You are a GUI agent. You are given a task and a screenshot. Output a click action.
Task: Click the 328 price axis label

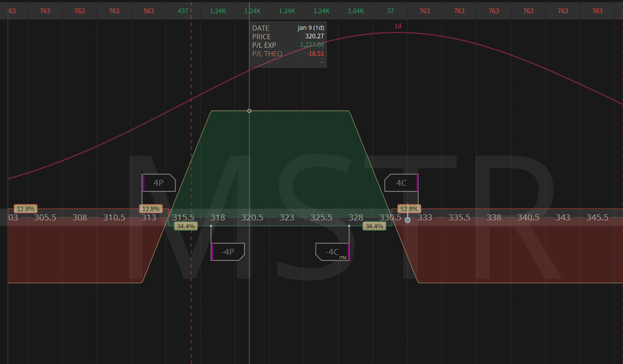(x=356, y=217)
